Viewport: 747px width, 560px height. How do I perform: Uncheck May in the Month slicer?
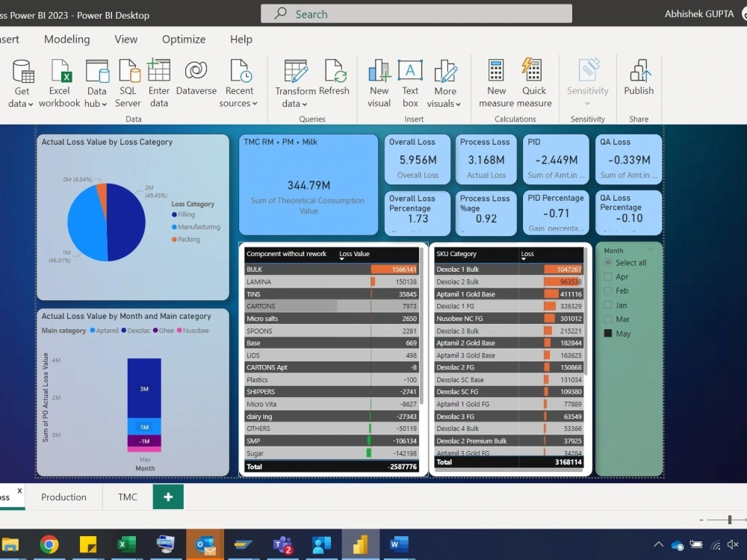click(x=607, y=333)
